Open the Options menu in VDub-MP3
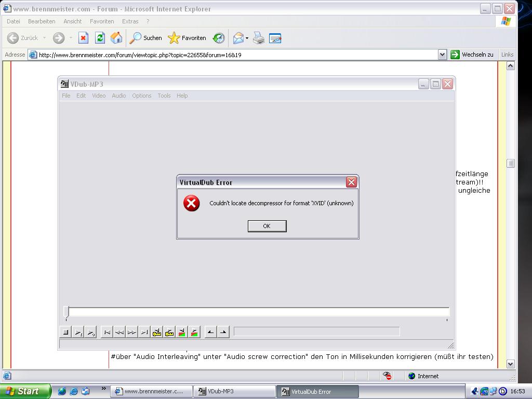Viewport: 532px width, 399px height. click(x=142, y=96)
